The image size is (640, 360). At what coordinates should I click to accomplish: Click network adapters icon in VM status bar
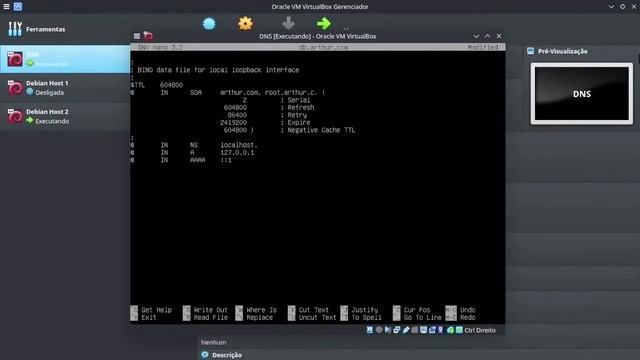point(397,330)
